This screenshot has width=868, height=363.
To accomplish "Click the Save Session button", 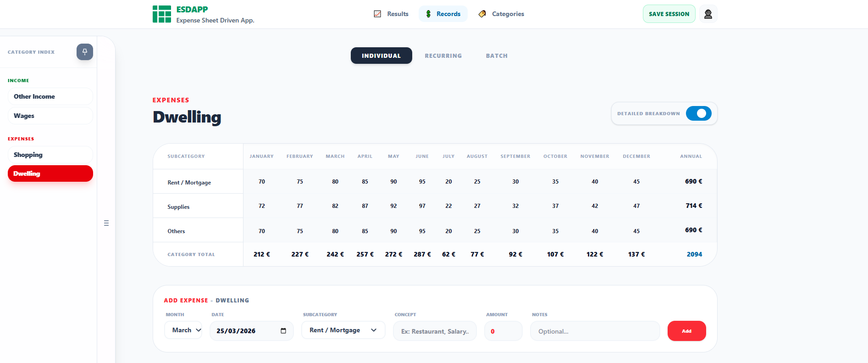I will tap(669, 14).
